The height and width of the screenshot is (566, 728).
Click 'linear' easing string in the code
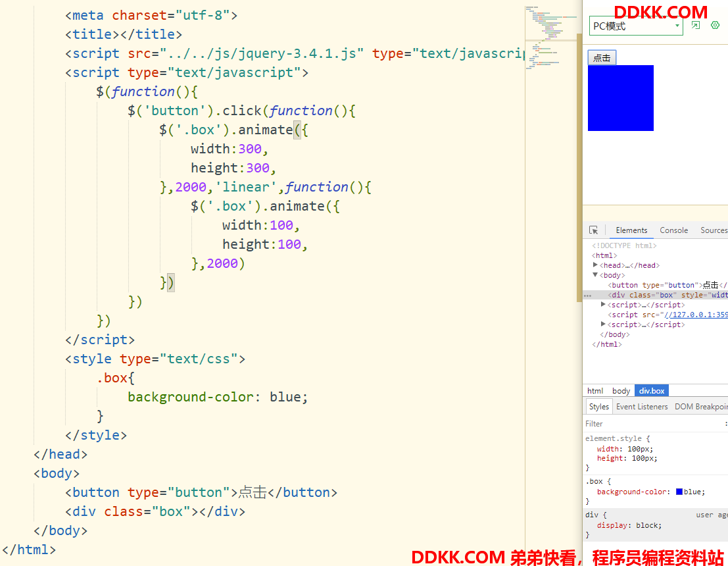click(x=245, y=187)
